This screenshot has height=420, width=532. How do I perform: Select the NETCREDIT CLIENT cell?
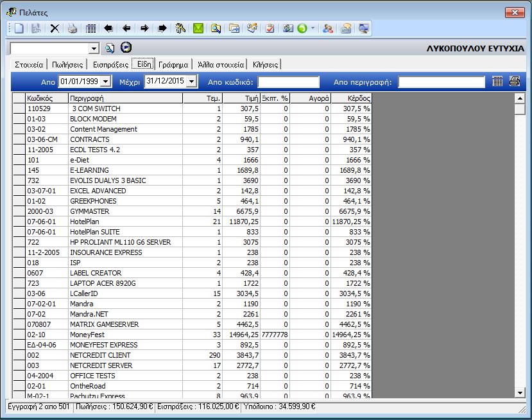click(x=126, y=355)
